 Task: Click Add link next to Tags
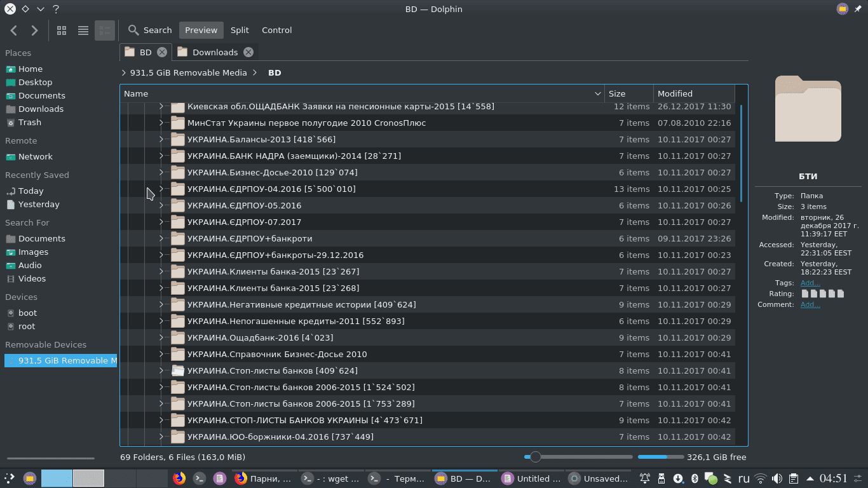(810, 283)
